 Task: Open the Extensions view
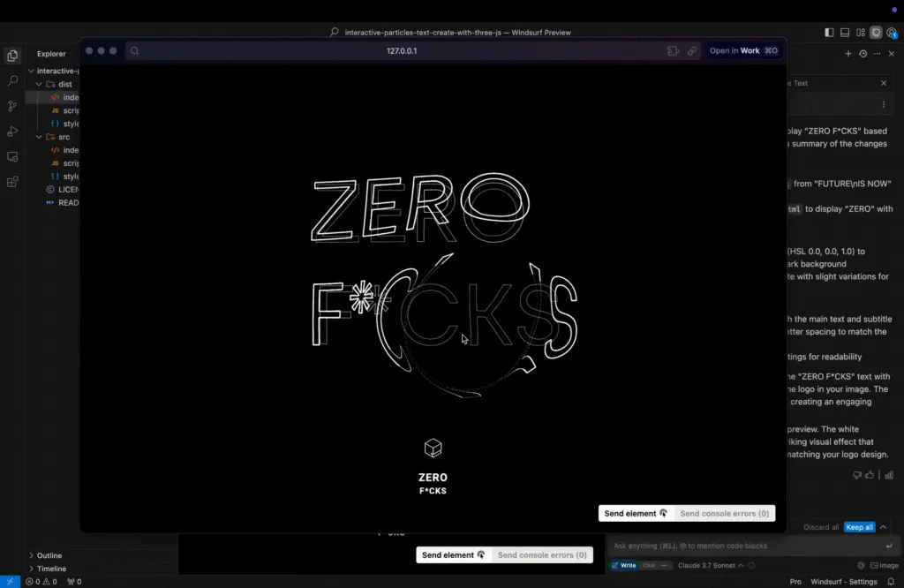coord(12,182)
